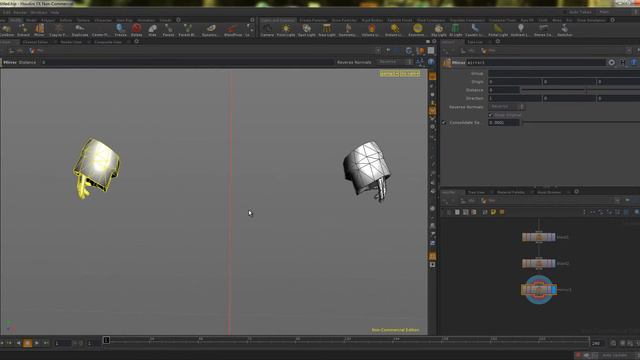Image resolution: width=640 pixels, height=360 pixels.
Task: Select the Freeze shelf tool
Action: pyautogui.click(x=120, y=30)
